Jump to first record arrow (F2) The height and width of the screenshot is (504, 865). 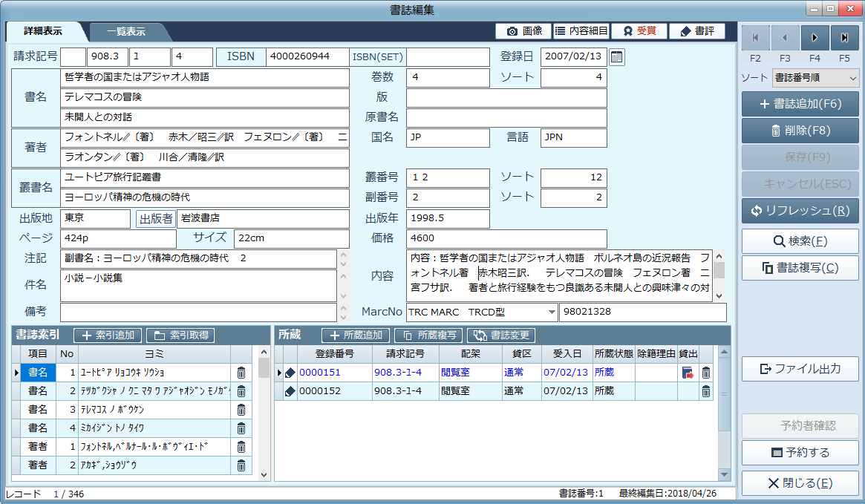(755, 38)
